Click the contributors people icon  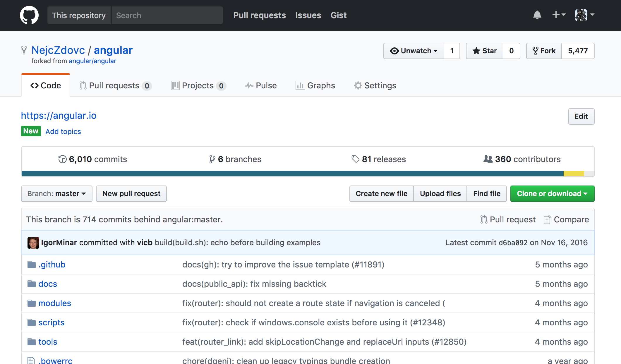pyautogui.click(x=488, y=159)
